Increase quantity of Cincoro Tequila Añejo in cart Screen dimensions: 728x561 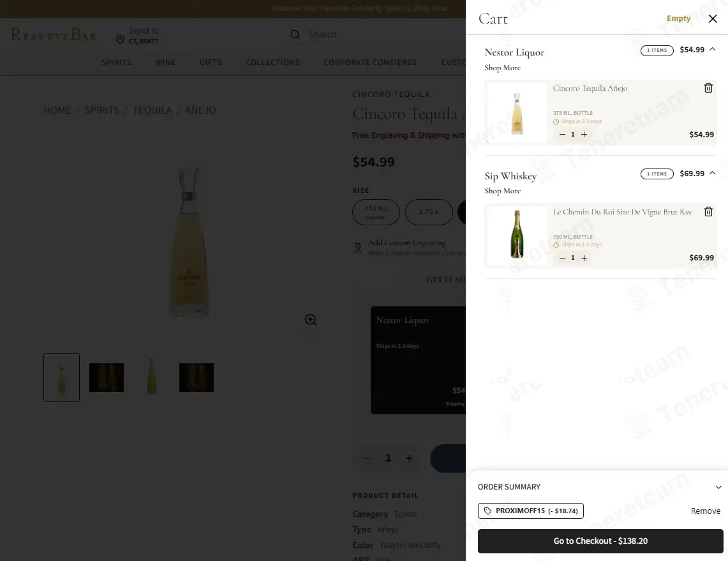point(584,134)
